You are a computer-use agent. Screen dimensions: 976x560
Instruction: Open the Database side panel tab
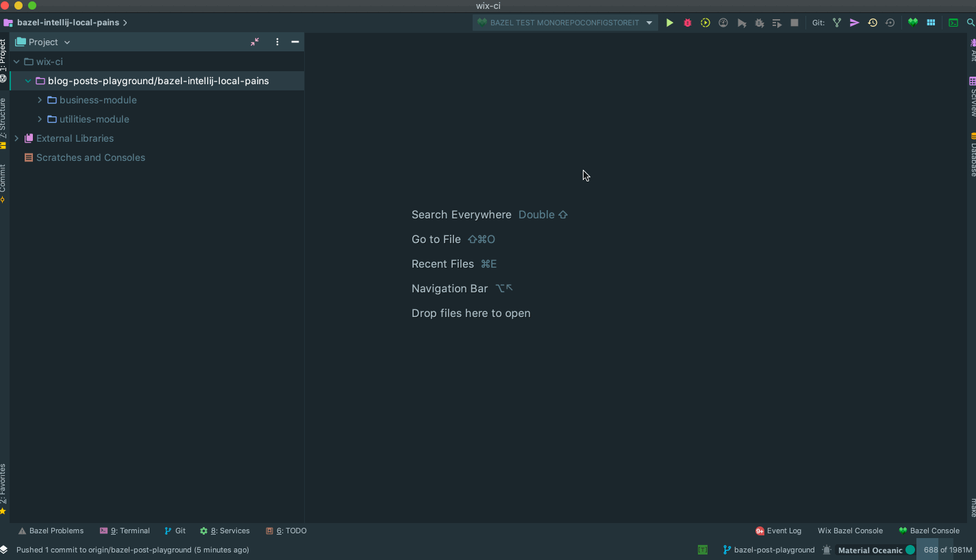[x=972, y=154]
